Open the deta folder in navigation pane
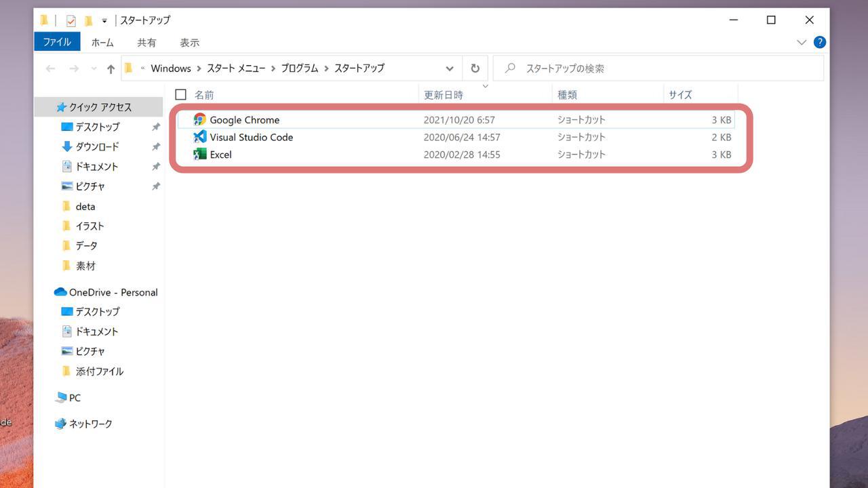 (x=85, y=206)
